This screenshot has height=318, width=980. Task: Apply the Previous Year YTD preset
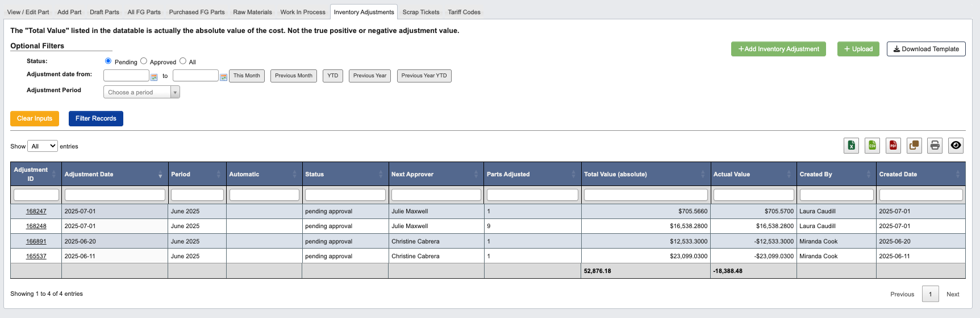pyautogui.click(x=424, y=76)
